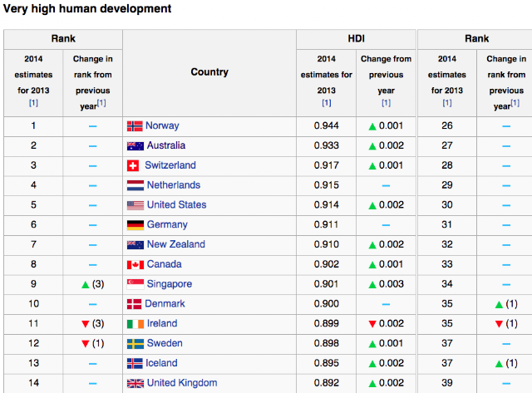The width and height of the screenshot is (532, 393).
Task: Click the United Kingdom flag icon
Action: click(x=135, y=384)
